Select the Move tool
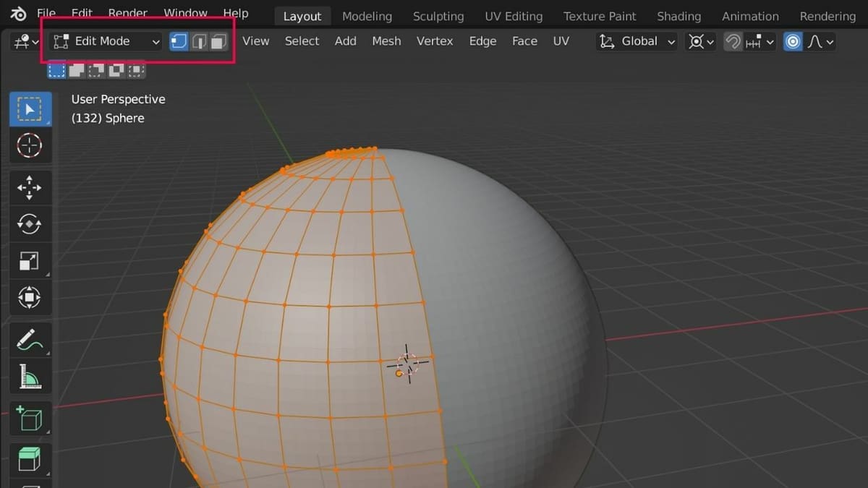868x488 pixels. (30, 187)
